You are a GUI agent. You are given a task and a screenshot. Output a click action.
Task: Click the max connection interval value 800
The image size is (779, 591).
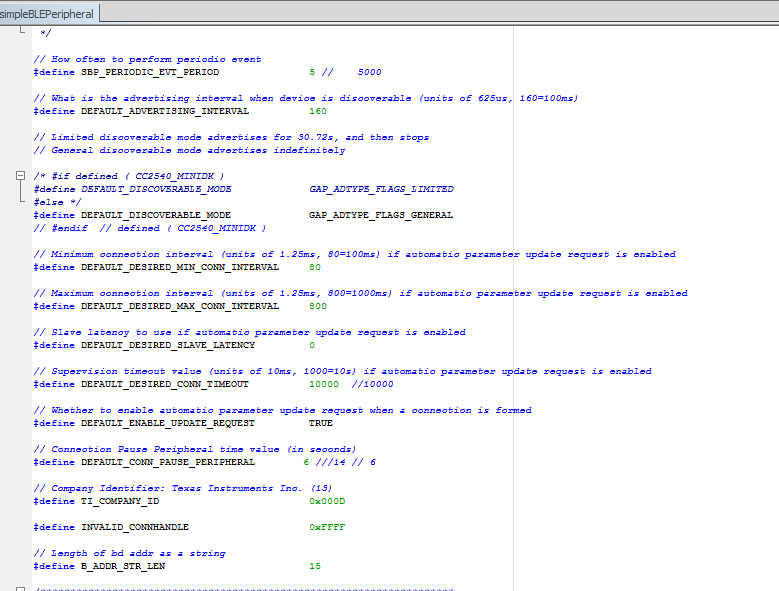318,306
